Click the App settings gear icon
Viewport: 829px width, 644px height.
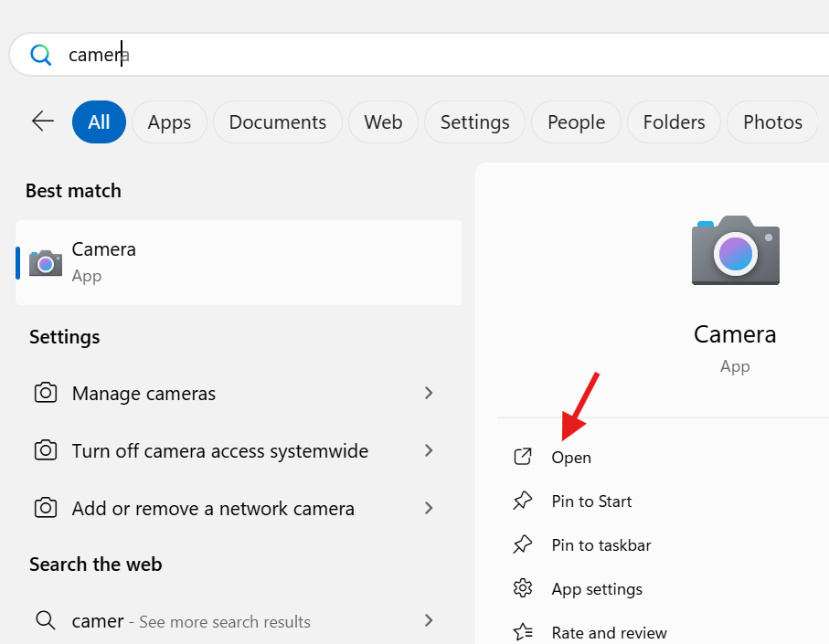pyautogui.click(x=523, y=588)
